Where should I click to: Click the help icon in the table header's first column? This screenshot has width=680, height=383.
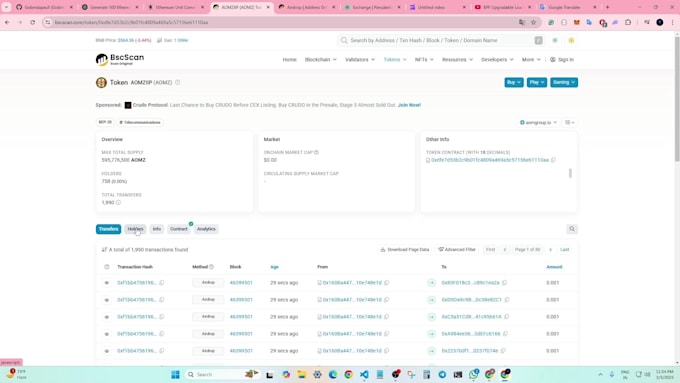tap(107, 267)
